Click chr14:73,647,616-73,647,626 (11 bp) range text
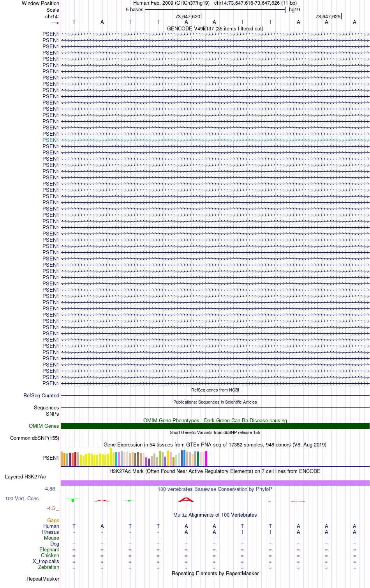This screenshot has height=588, width=370. tap(255, 3)
